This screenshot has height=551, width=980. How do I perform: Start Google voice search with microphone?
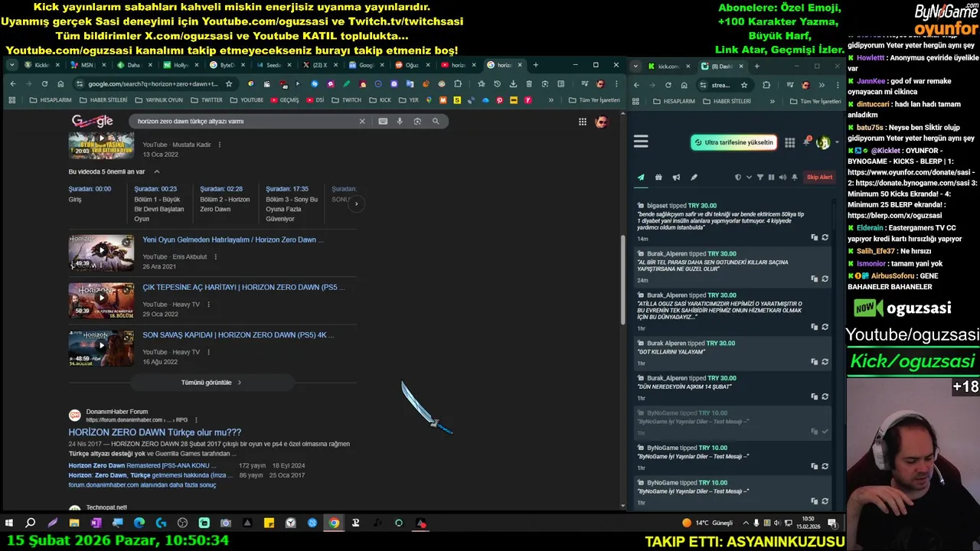point(400,121)
